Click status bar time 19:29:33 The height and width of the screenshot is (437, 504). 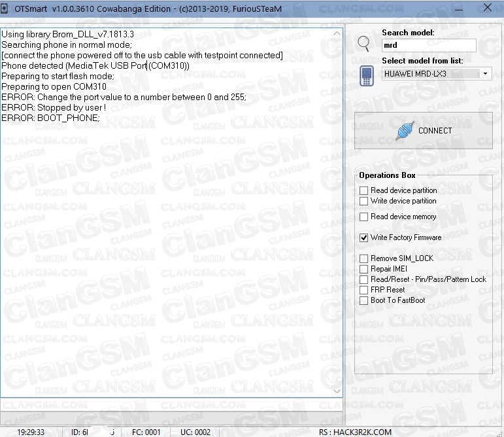click(31, 432)
